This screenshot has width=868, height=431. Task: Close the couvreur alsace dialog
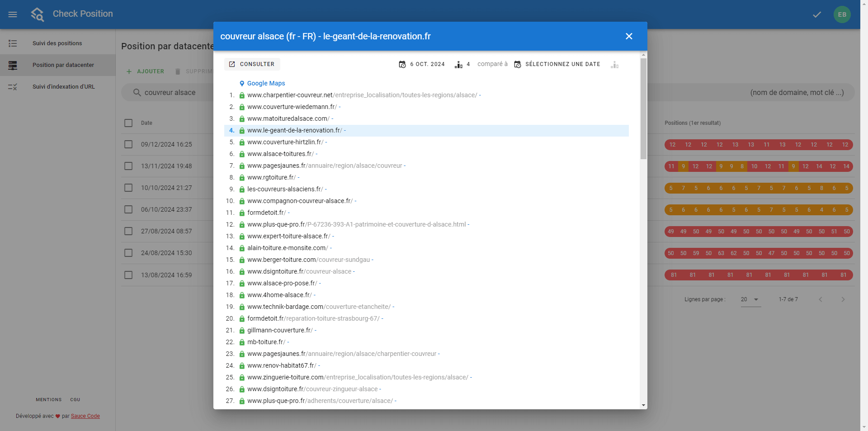point(629,36)
